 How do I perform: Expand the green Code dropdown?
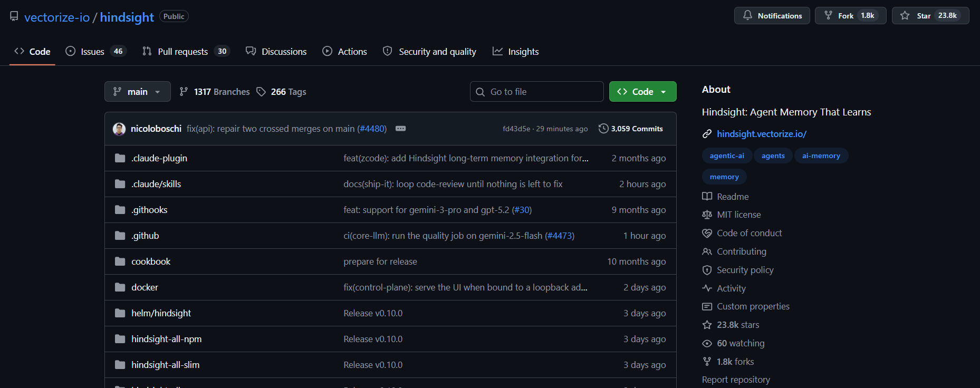pyautogui.click(x=642, y=92)
